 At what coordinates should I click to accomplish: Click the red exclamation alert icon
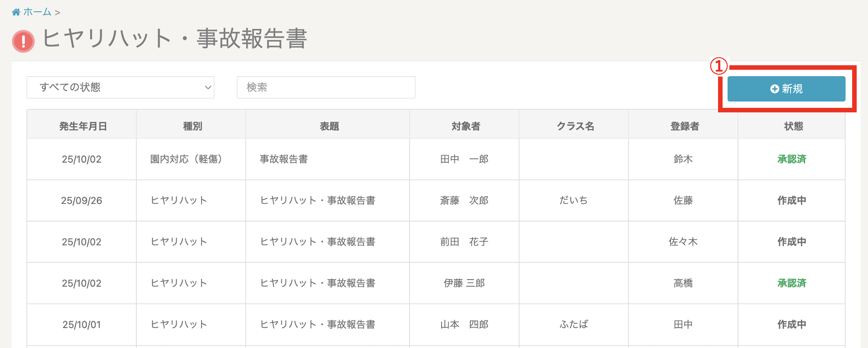tap(23, 41)
